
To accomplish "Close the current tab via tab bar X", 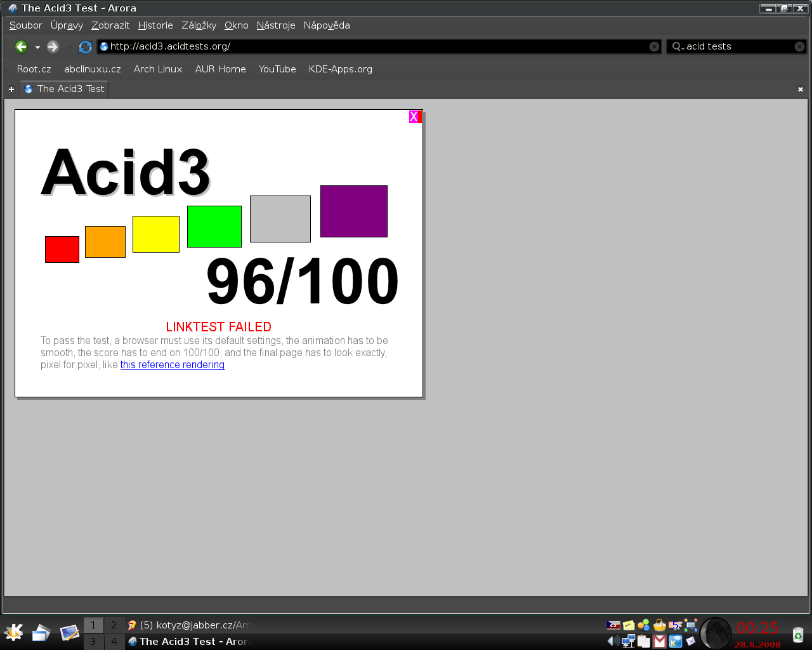I will (x=801, y=90).
